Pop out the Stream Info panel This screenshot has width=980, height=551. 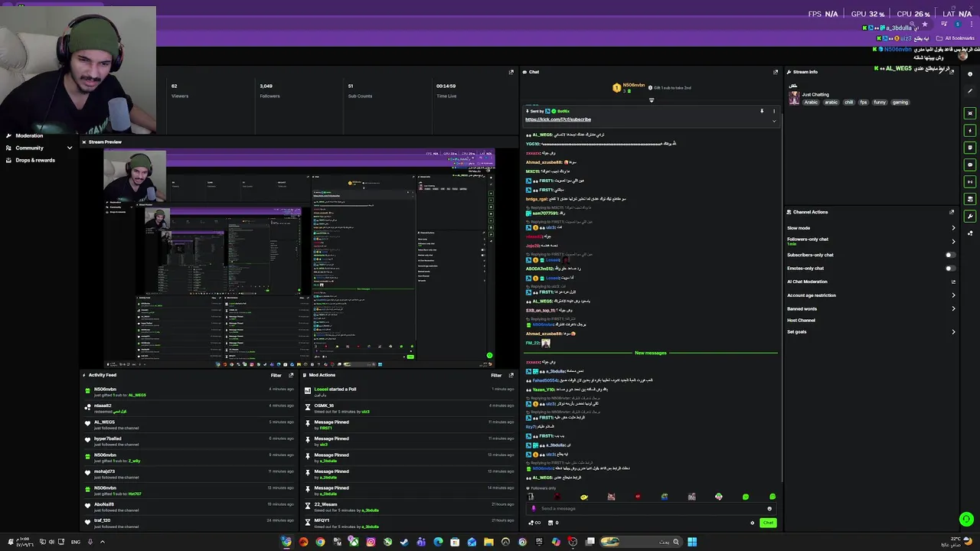[952, 72]
